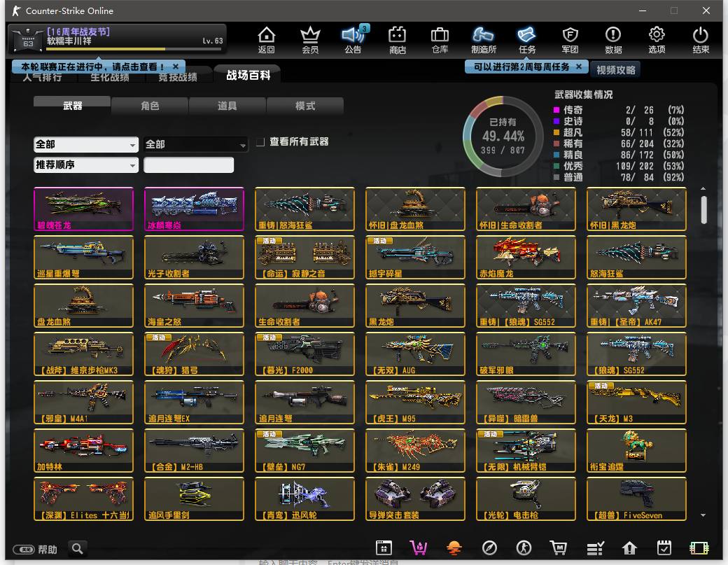
Task: Open the 公告 announcement speaker icon
Action: [x=353, y=39]
